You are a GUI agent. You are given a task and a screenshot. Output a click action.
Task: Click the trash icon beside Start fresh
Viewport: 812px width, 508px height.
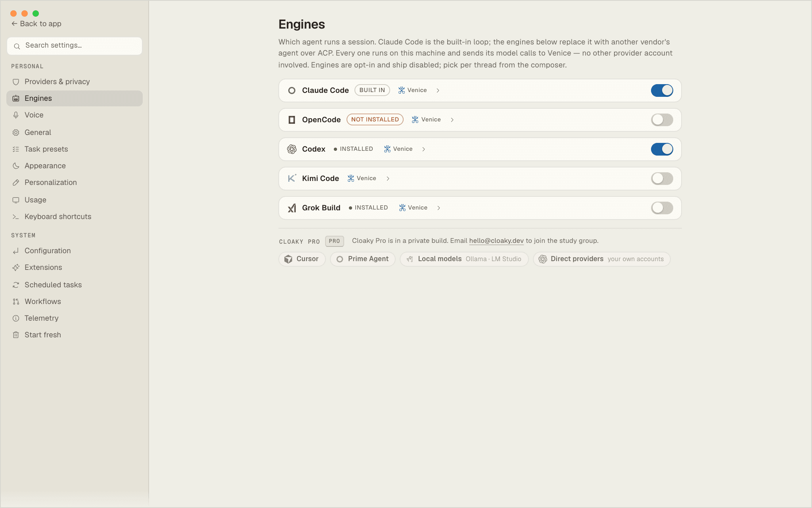(x=16, y=335)
